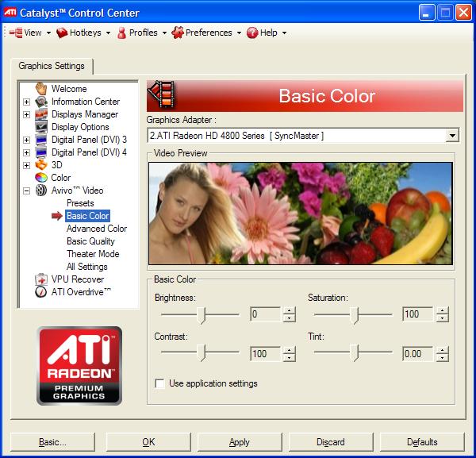
Task: Click the Hotkeys red icon
Action: [x=62, y=33]
